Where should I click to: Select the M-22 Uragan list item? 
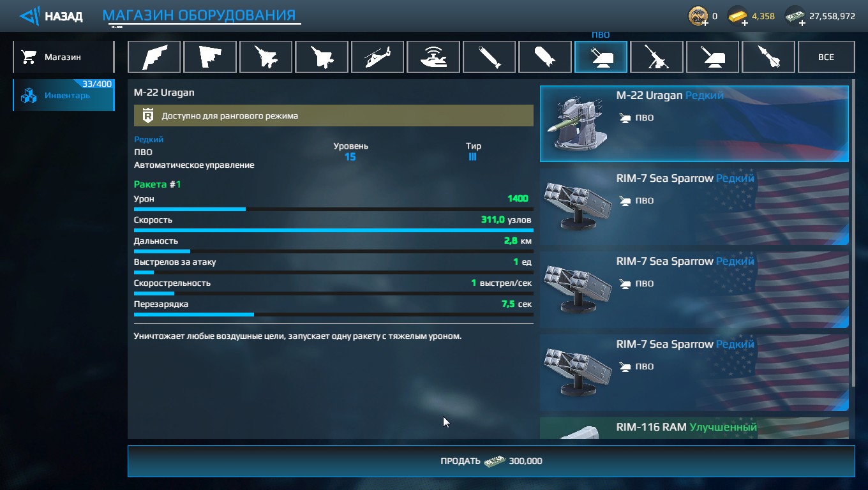coord(694,124)
